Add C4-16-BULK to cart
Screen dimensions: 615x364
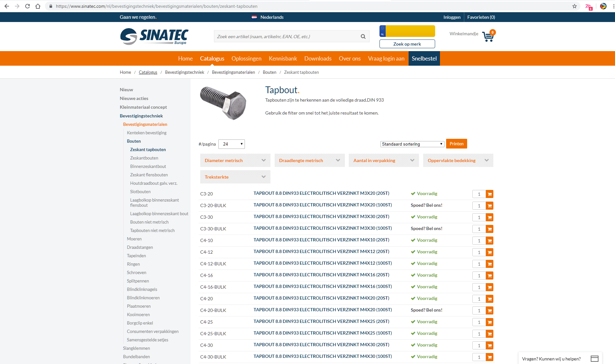pos(489,287)
